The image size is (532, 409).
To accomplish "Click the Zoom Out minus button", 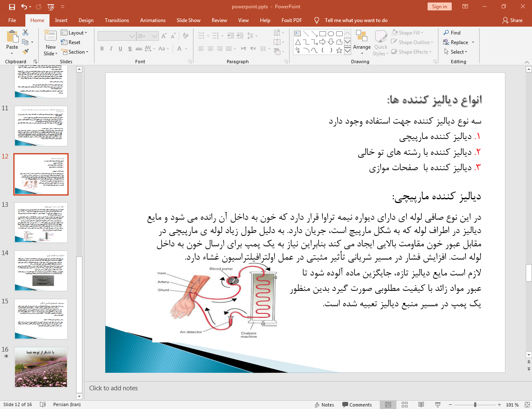I will tap(450, 404).
